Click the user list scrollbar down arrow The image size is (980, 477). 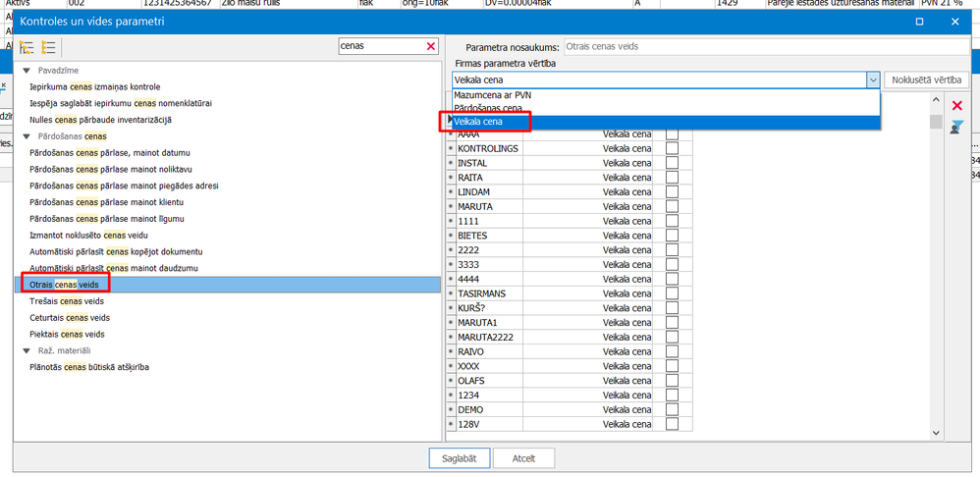click(936, 432)
